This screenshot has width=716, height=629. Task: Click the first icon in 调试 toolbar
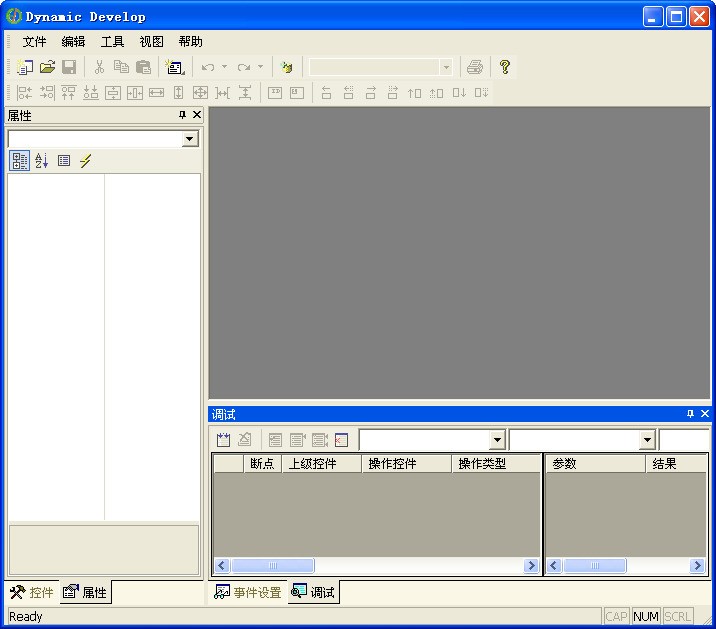224,440
